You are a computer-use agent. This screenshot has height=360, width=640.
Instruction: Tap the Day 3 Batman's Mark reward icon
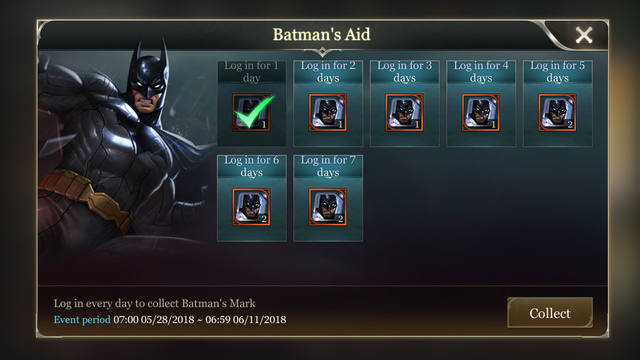pyautogui.click(x=404, y=113)
